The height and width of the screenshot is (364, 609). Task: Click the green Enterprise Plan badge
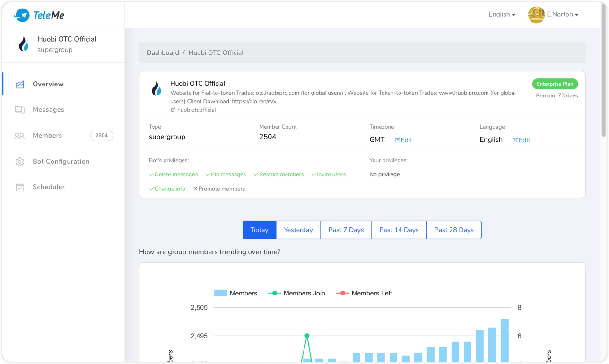[x=555, y=84]
